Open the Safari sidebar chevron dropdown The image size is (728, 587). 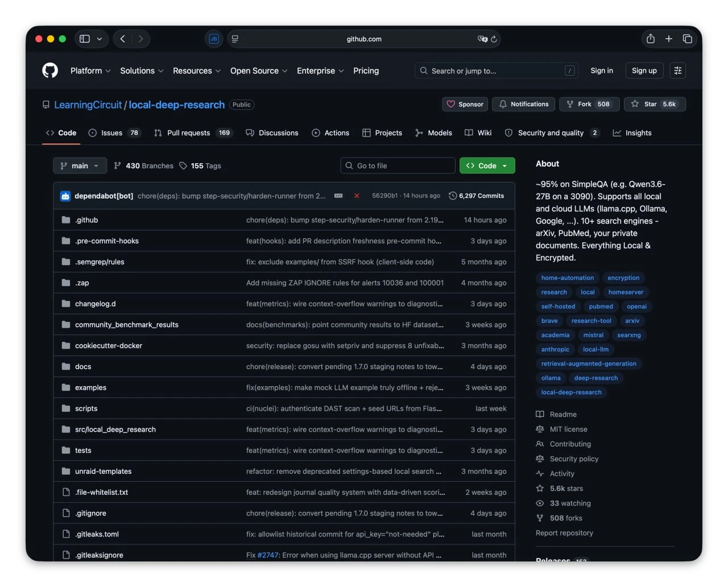[x=100, y=39]
